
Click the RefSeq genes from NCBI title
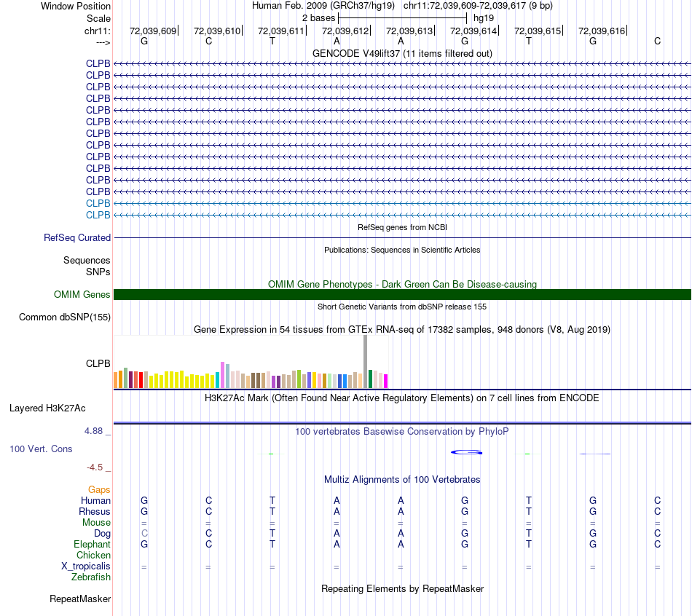(x=402, y=227)
